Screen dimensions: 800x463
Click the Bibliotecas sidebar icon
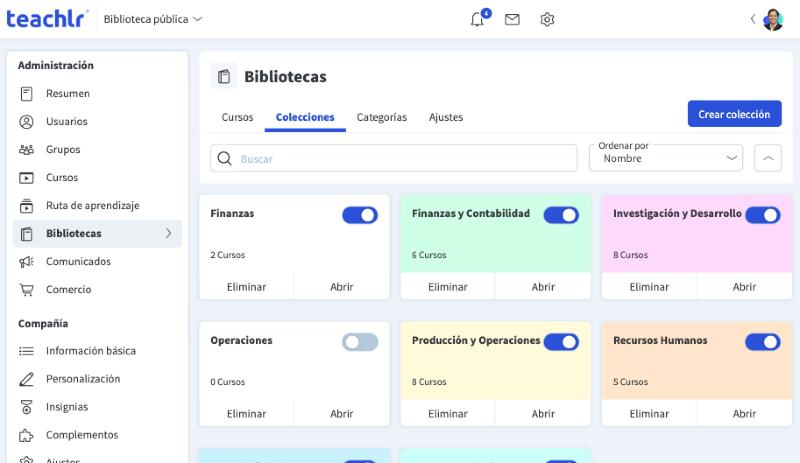[x=26, y=234]
